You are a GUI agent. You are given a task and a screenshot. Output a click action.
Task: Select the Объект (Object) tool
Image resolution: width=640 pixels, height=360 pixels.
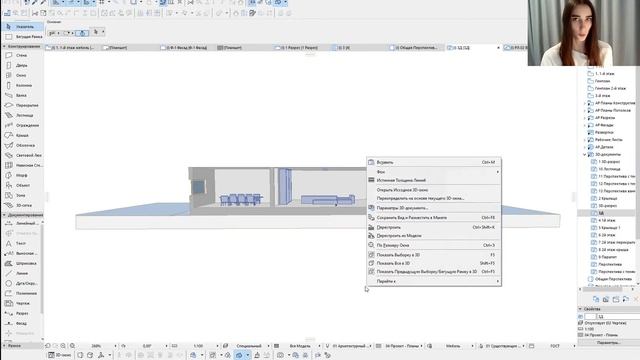[x=22, y=185]
